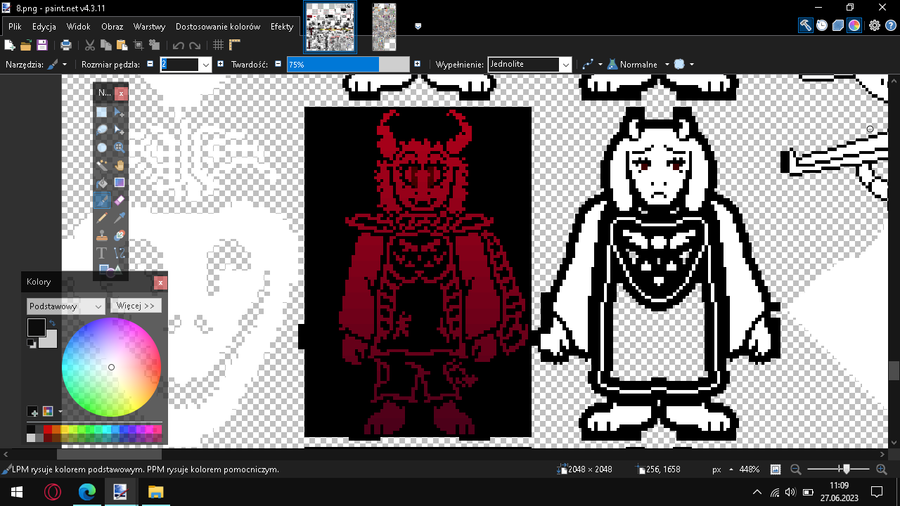Click the Copy icon in toolbar
Screen dimensions: 900x506
[106, 45]
